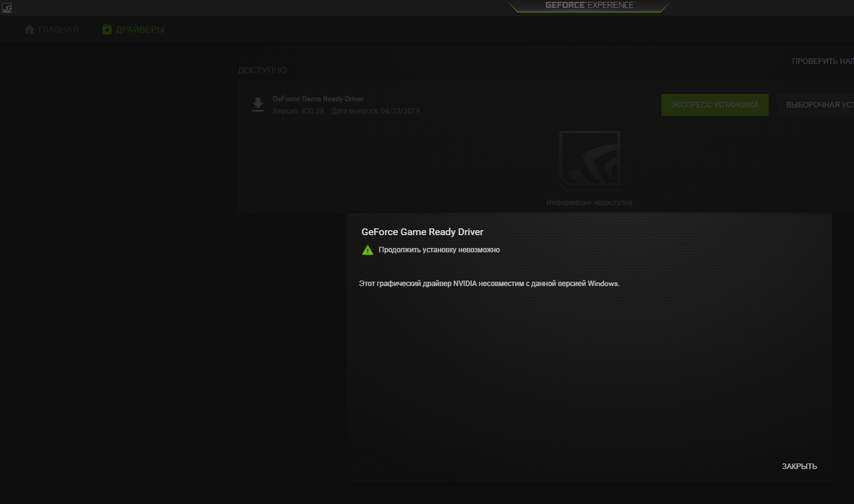Click the ЭКСПРЕСС-УСТАНОВКА button

click(x=715, y=105)
